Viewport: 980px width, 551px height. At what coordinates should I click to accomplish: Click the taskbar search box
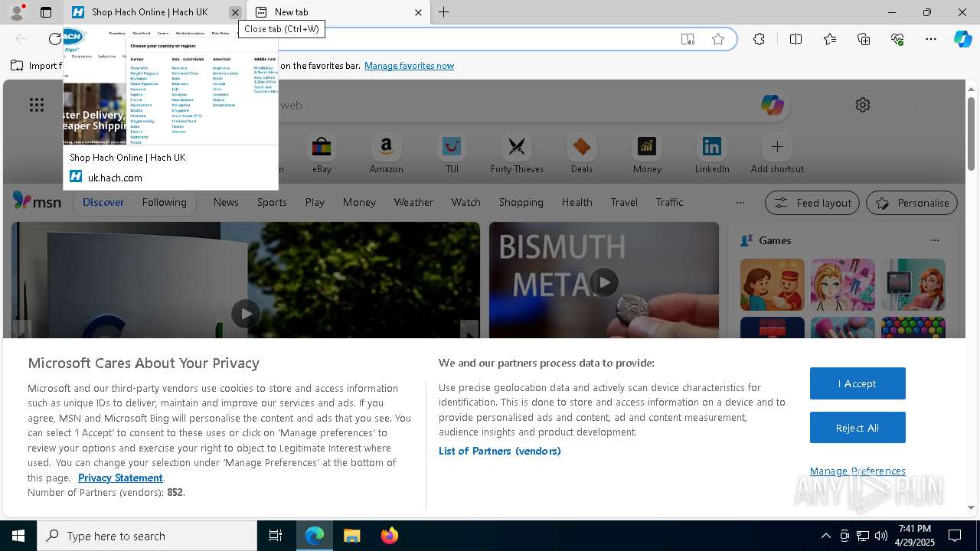click(x=147, y=536)
